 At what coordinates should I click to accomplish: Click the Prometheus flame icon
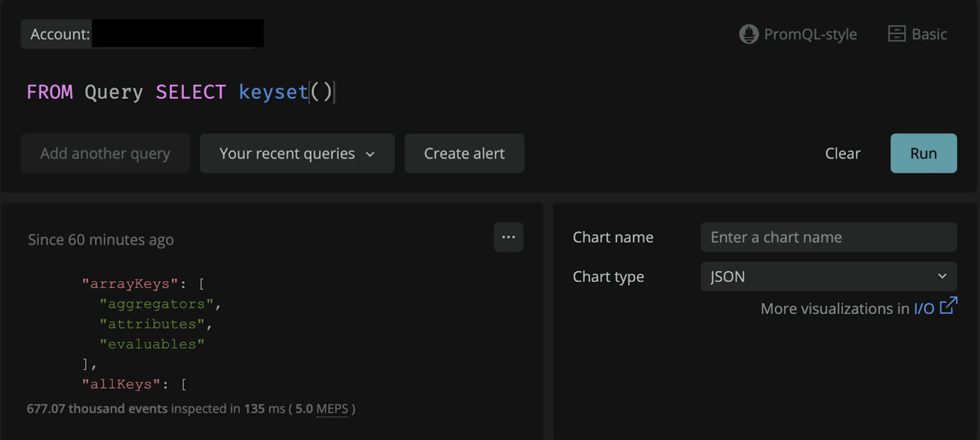tap(749, 34)
